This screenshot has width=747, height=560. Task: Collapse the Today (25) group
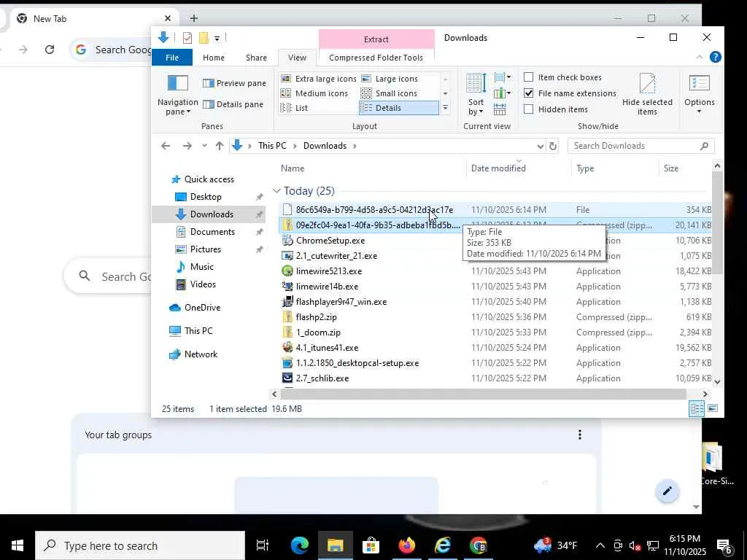point(276,191)
